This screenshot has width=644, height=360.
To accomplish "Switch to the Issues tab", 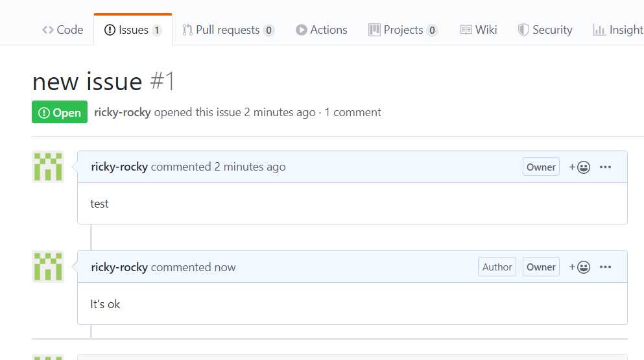I will coord(133,30).
